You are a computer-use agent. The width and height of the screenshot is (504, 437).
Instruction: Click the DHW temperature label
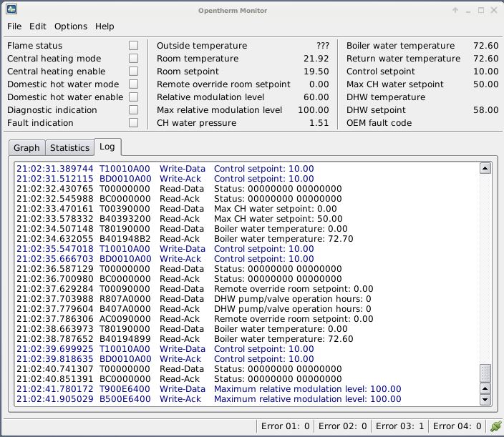(386, 97)
